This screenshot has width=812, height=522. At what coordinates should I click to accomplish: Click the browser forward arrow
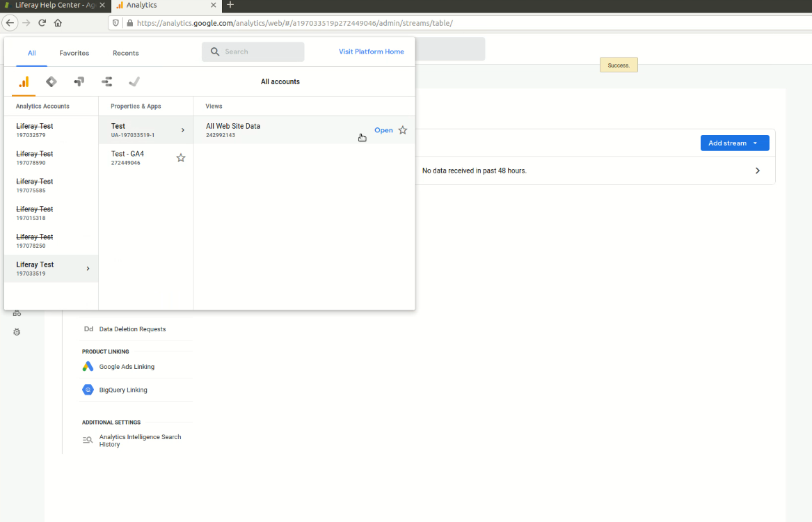[26, 23]
